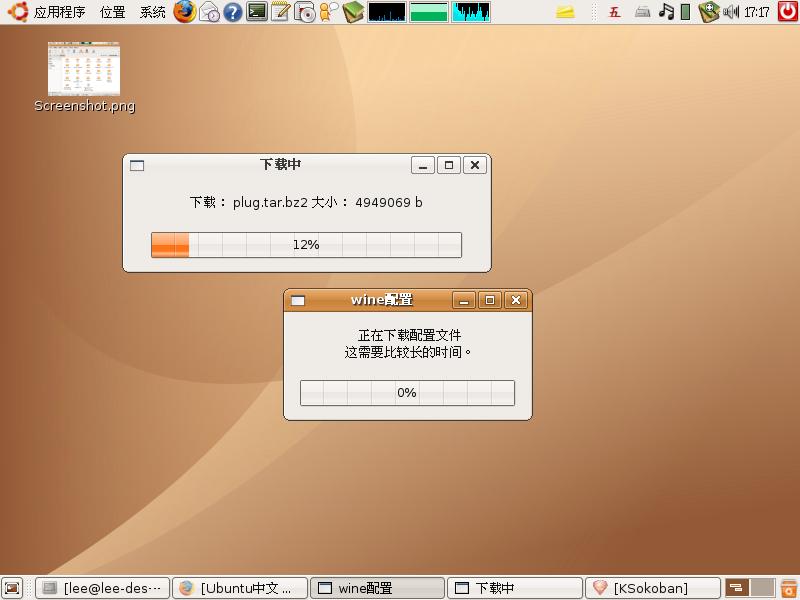Open the Evolution mail launcher icon
The width and height of the screenshot is (800, 600).
click(x=209, y=12)
